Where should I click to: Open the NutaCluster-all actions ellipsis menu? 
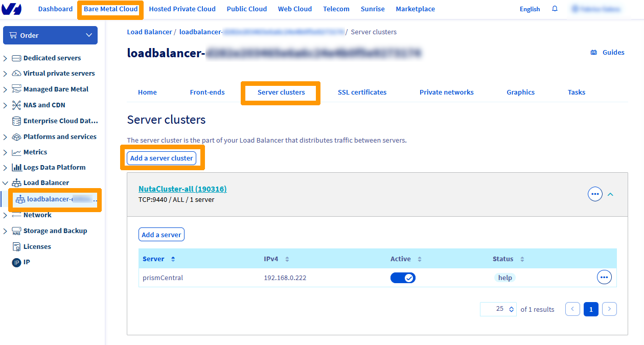595,194
